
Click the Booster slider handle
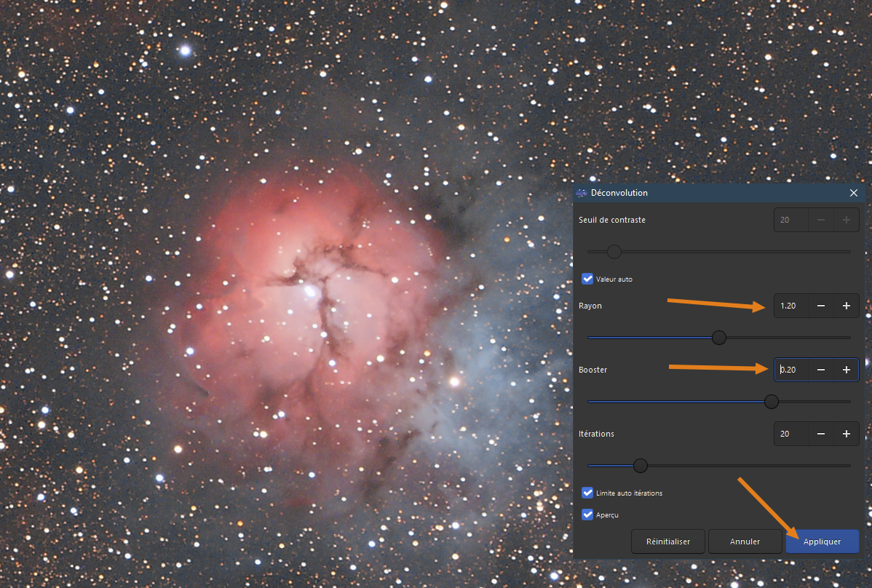click(x=772, y=401)
